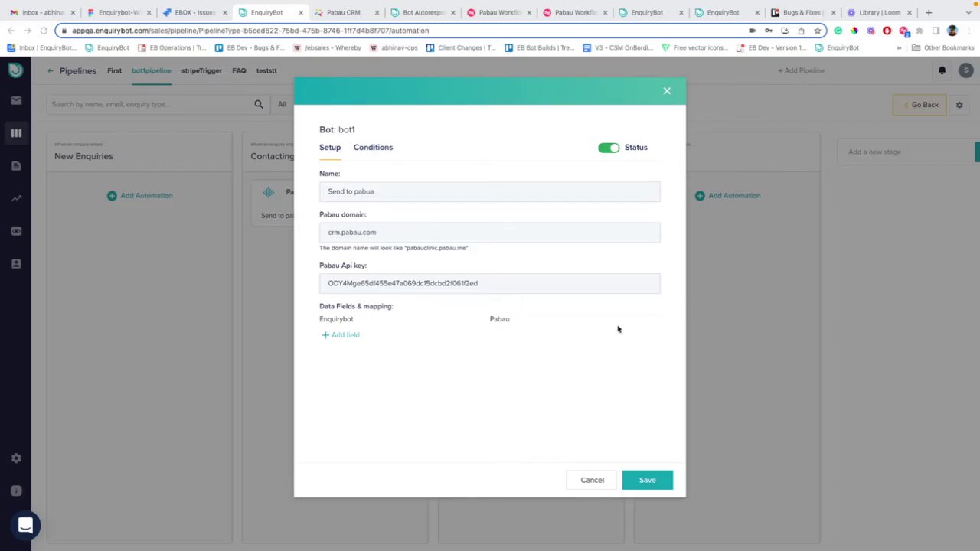Image resolution: width=980 pixels, height=551 pixels.
Task: Open the settings gear in sidebar
Action: click(x=15, y=458)
